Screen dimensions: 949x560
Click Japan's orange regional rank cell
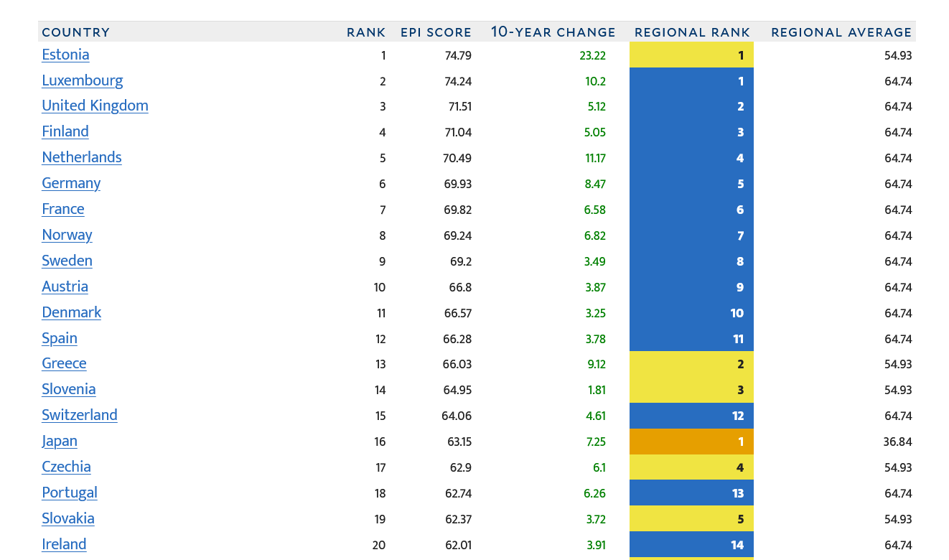coord(691,442)
